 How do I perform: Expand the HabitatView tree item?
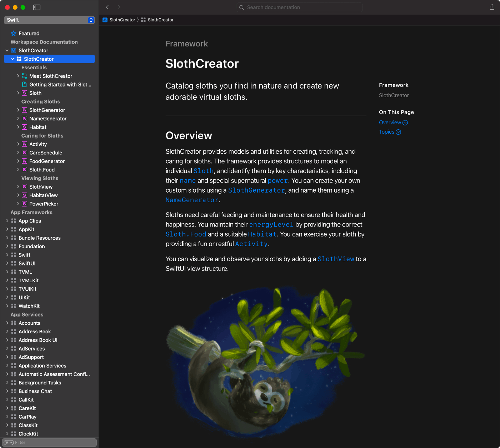tap(18, 195)
